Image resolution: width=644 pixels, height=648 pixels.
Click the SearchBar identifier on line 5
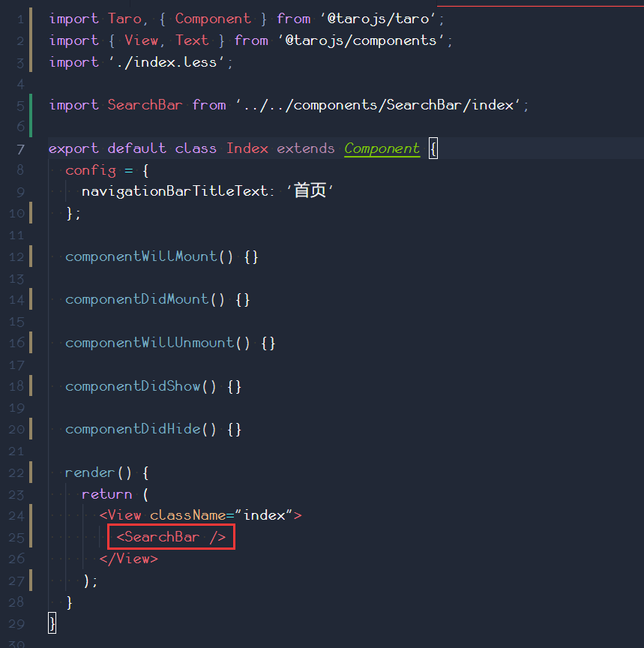click(x=145, y=105)
